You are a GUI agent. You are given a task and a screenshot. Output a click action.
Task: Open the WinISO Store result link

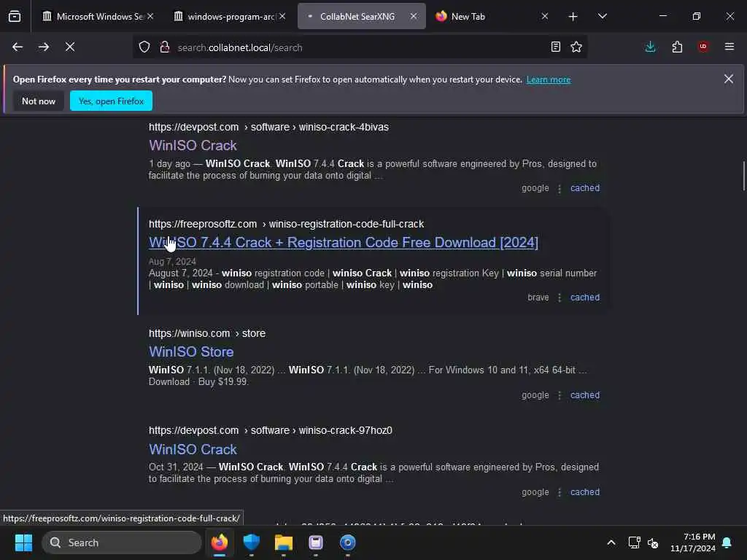click(x=191, y=352)
